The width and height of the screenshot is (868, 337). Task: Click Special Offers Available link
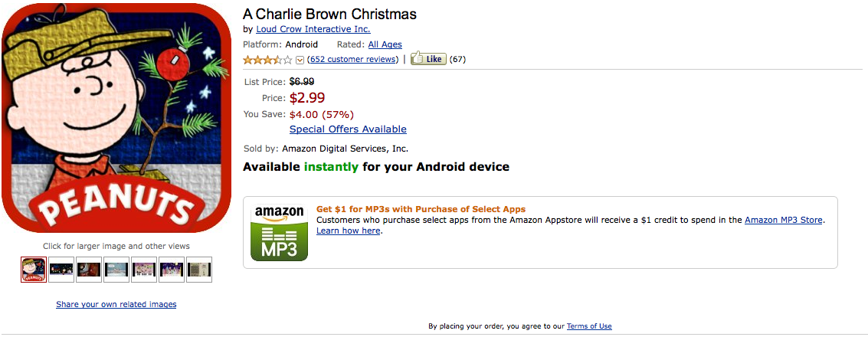tap(348, 129)
